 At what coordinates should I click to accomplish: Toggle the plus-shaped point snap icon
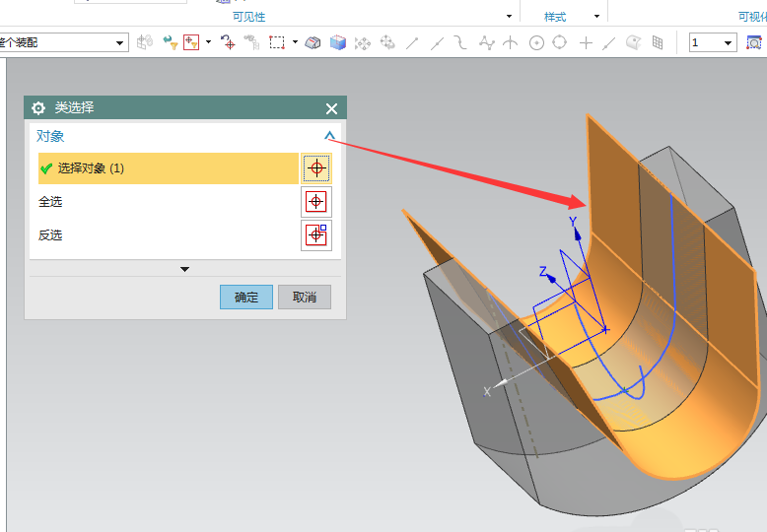[x=586, y=42]
